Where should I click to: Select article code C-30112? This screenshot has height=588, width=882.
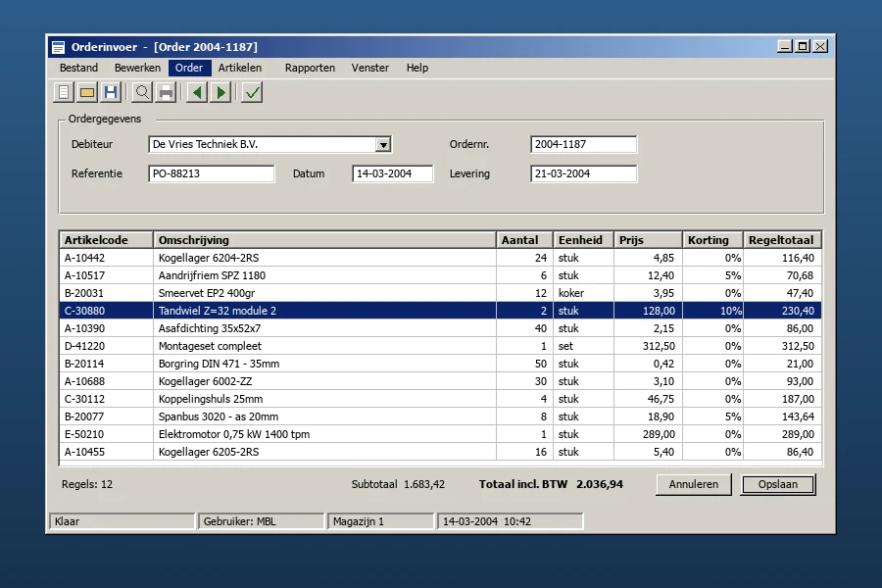pos(106,399)
